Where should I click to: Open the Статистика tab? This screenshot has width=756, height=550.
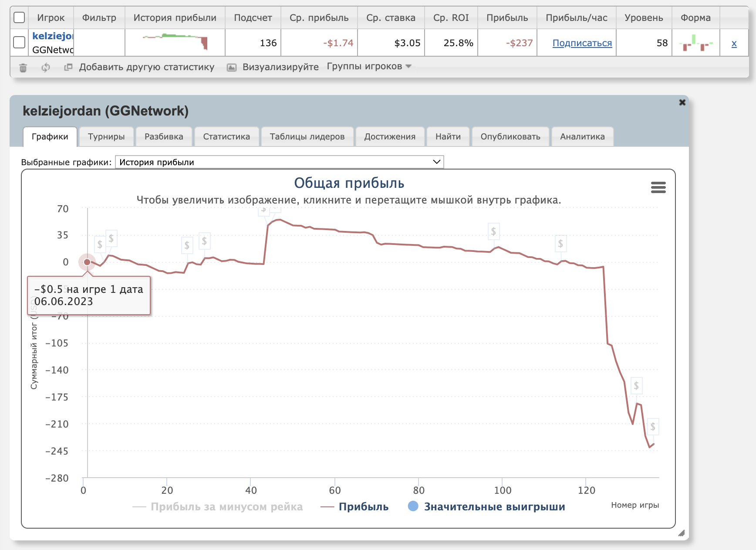(226, 137)
